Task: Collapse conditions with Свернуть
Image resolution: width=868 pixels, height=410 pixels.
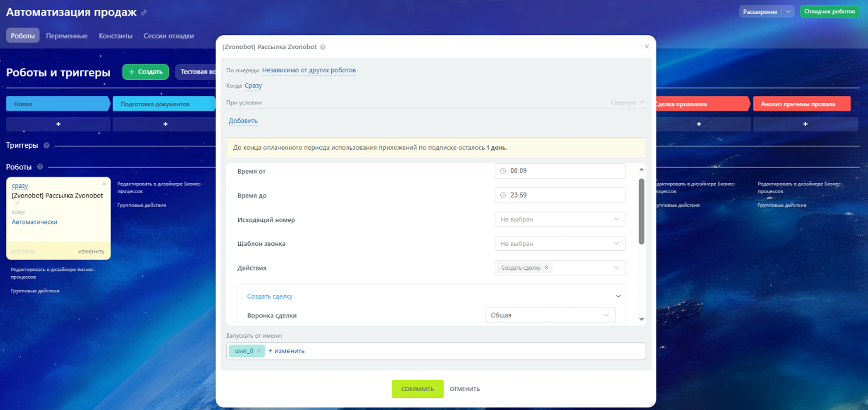Action: pyautogui.click(x=627, y=102)
